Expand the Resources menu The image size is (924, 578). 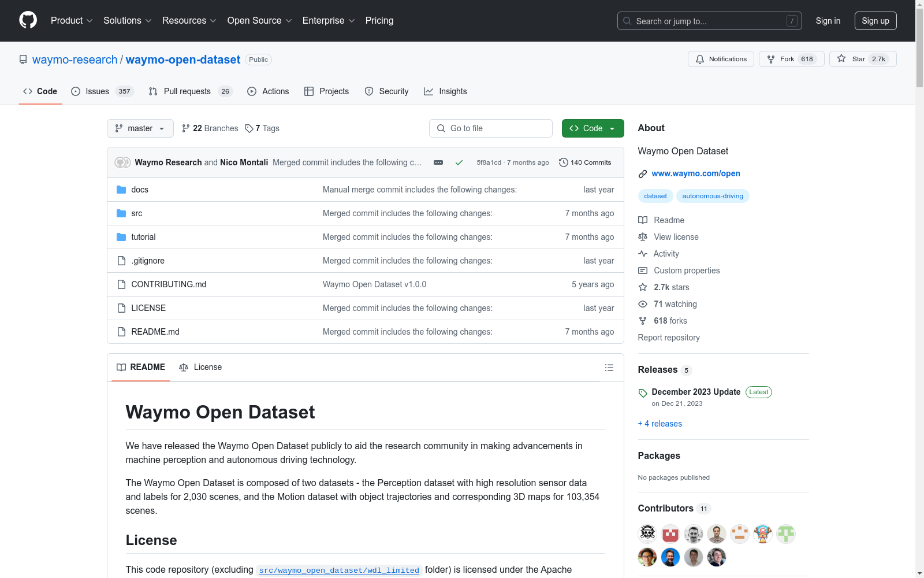(189, 20)
